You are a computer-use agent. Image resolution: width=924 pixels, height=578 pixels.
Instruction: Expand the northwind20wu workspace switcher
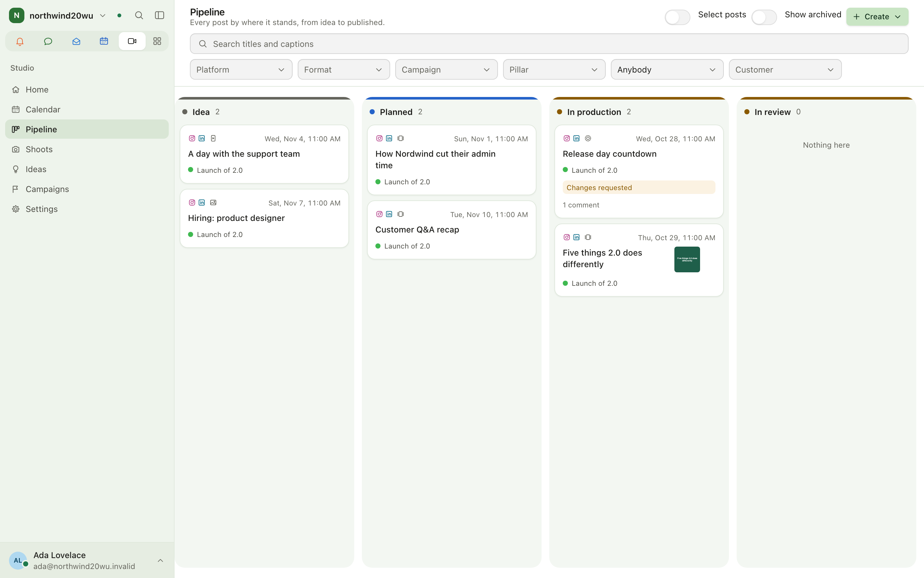point(57,15)
